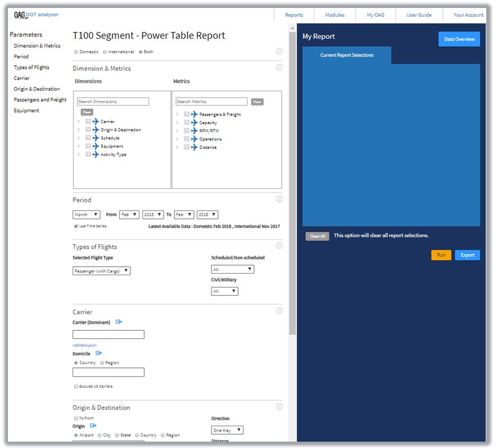The image size is (499, 448).
Task: Click the help icon in Carrier section
Action: (x=279, y=311)
